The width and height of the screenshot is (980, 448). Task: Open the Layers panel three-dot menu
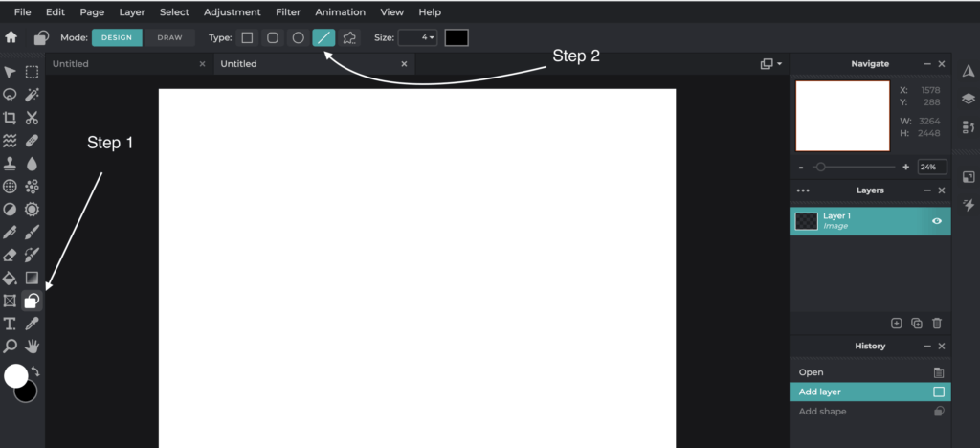803,190
